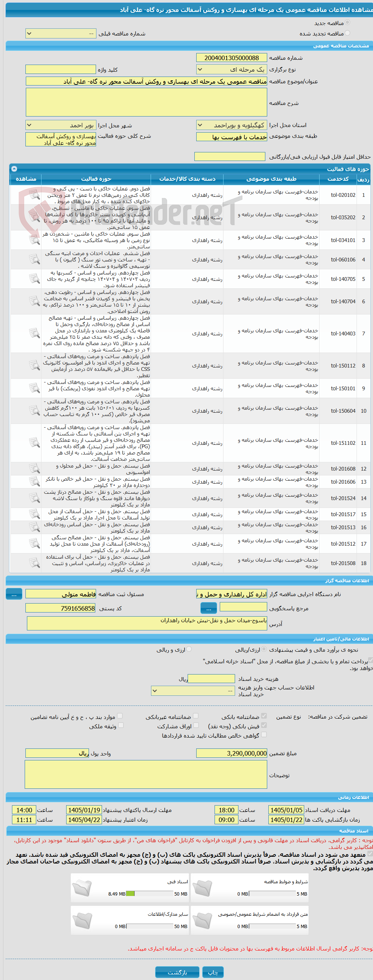The width and height of the screenshot is (373, 980).
Task: Toggle فیش بانکی (وجه نقد) checkbox
Action: [264, 725]
